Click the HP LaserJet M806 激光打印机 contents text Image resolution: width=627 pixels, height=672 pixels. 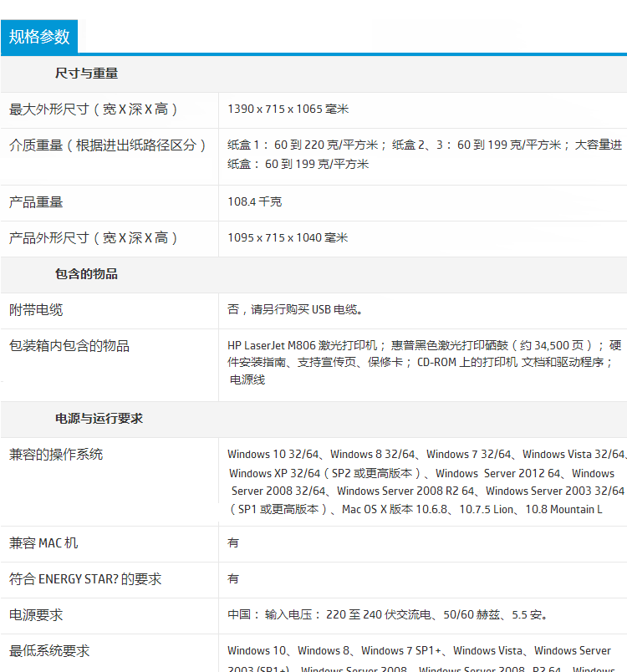425,363
